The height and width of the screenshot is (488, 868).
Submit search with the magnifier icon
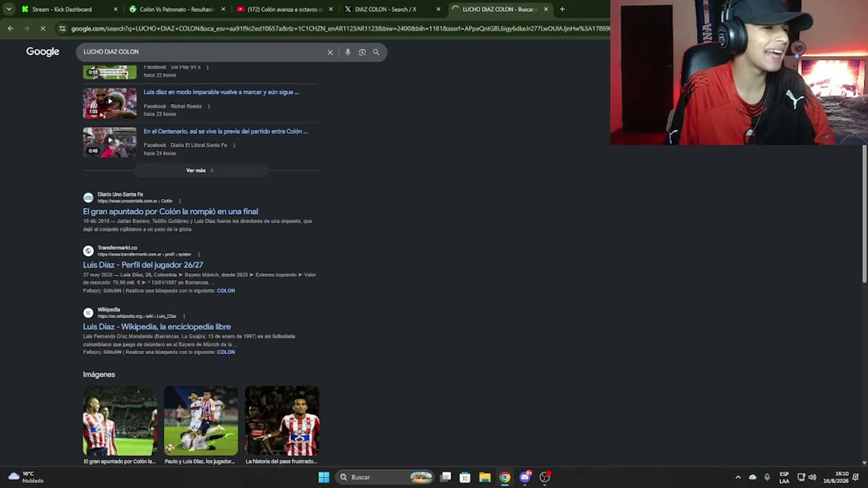(x=376, y=52)
